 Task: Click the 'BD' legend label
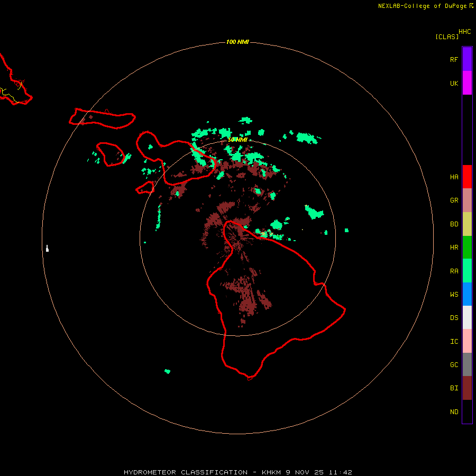click(454, 224)
